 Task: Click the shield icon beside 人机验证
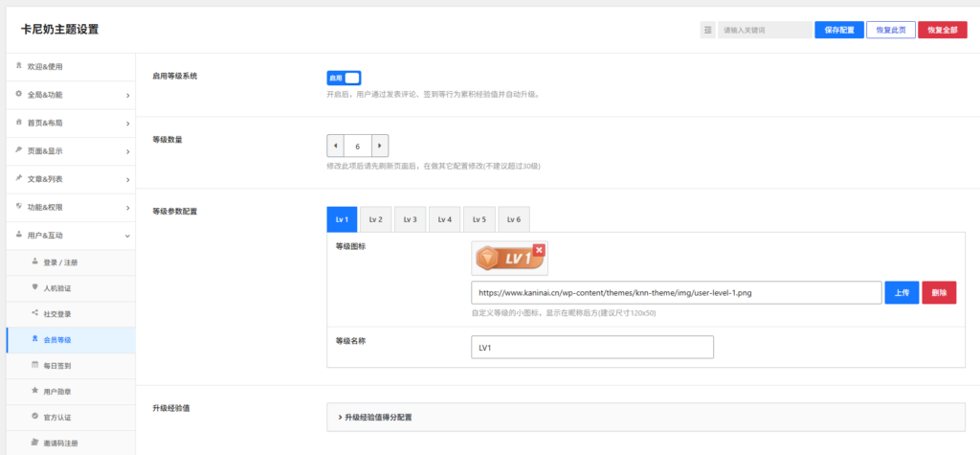(x=34, y=287)
